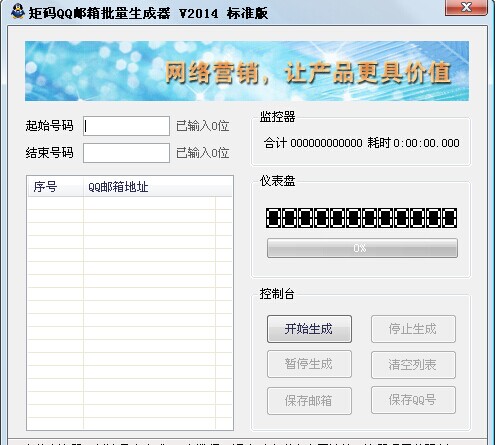Click the 起始号码 label
497x445 pixels.
49,126
